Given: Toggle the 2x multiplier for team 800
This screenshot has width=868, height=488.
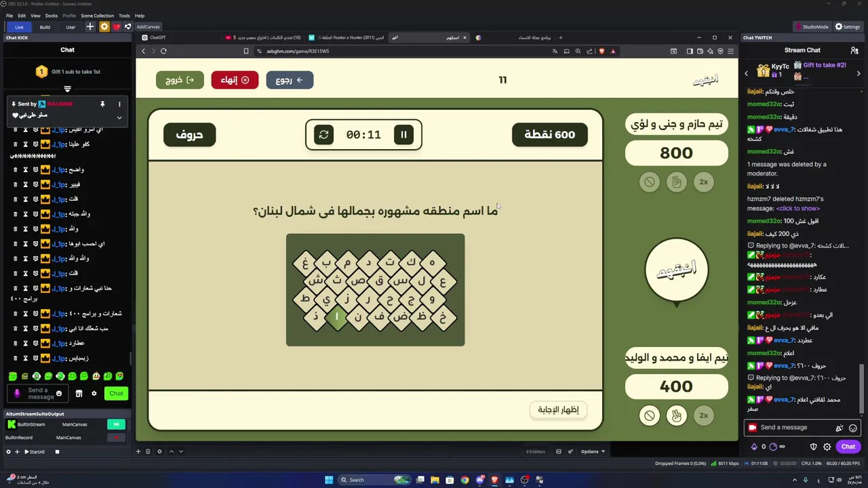Looking at the screenshot, I should [x=703, y=182].
